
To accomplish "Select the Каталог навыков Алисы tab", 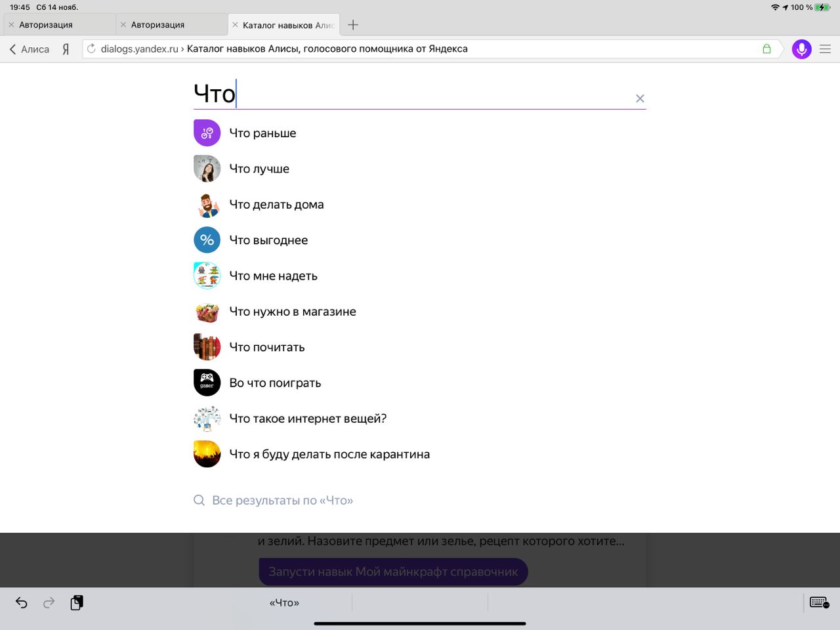I will 283,25.
